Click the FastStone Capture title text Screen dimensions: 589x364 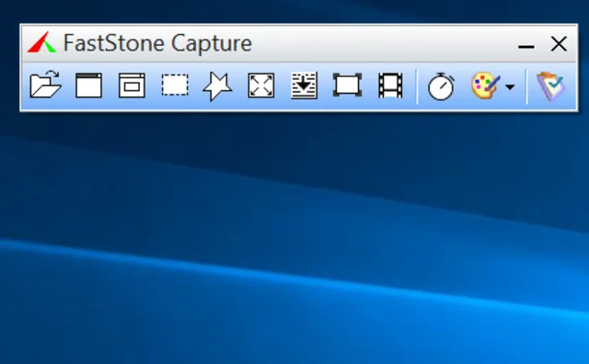pos(157,43)
